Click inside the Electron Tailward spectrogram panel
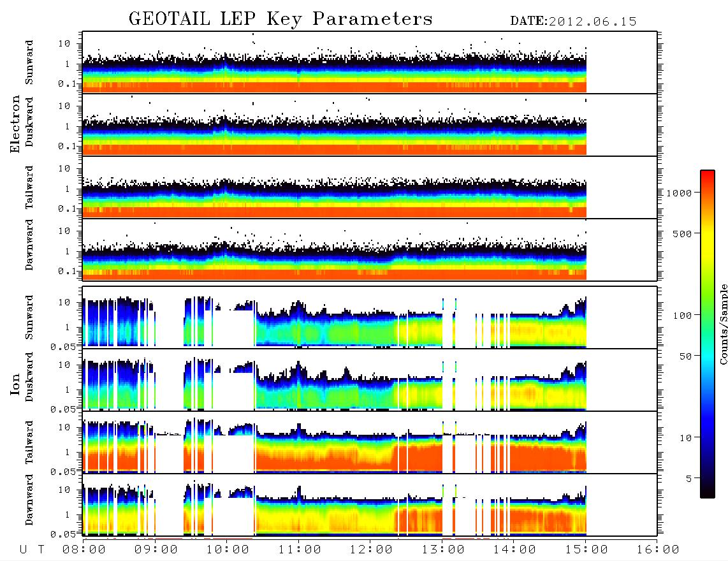728x561 pixels. point(370,187)
